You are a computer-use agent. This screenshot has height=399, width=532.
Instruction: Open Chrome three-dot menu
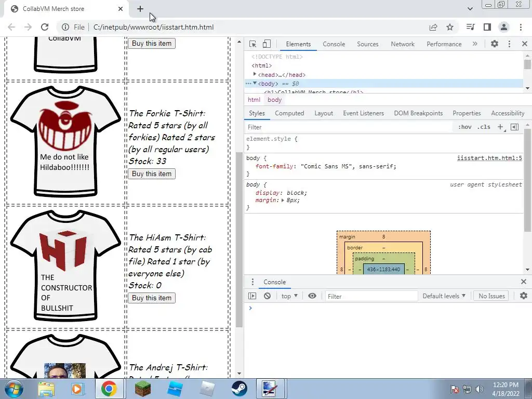coord(521,27)
